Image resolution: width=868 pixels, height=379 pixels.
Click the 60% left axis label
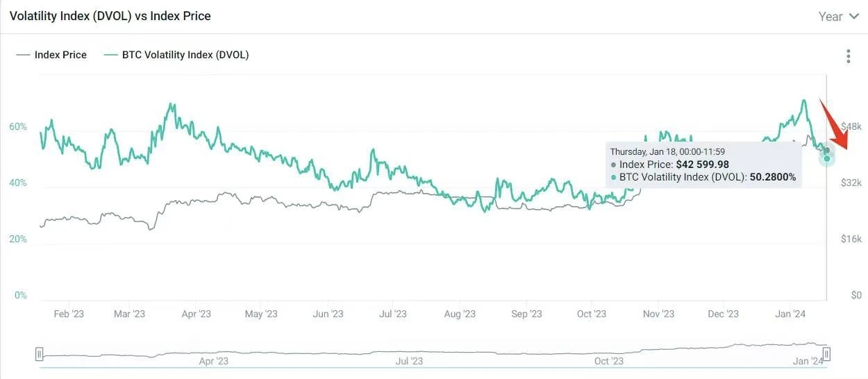[18, 127]
